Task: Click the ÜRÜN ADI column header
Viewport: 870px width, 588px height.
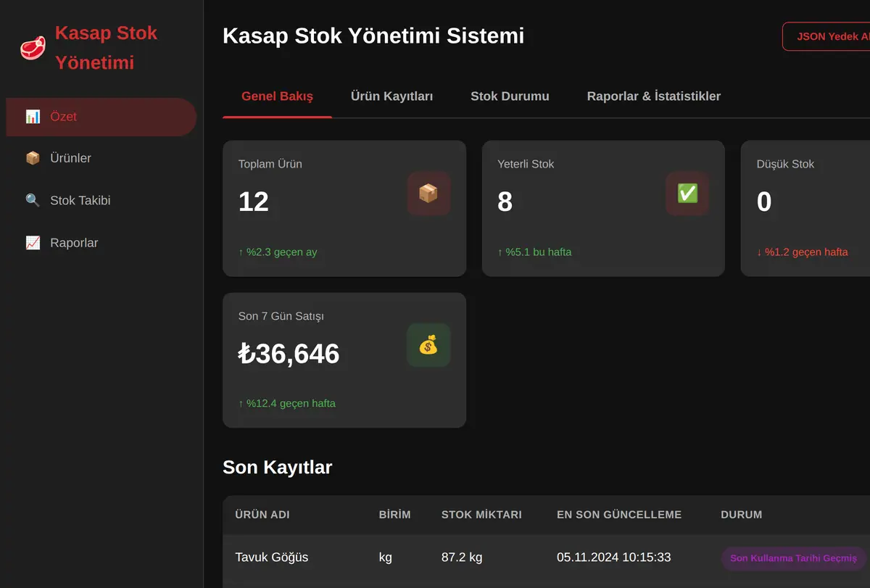Action: (262, 515)
